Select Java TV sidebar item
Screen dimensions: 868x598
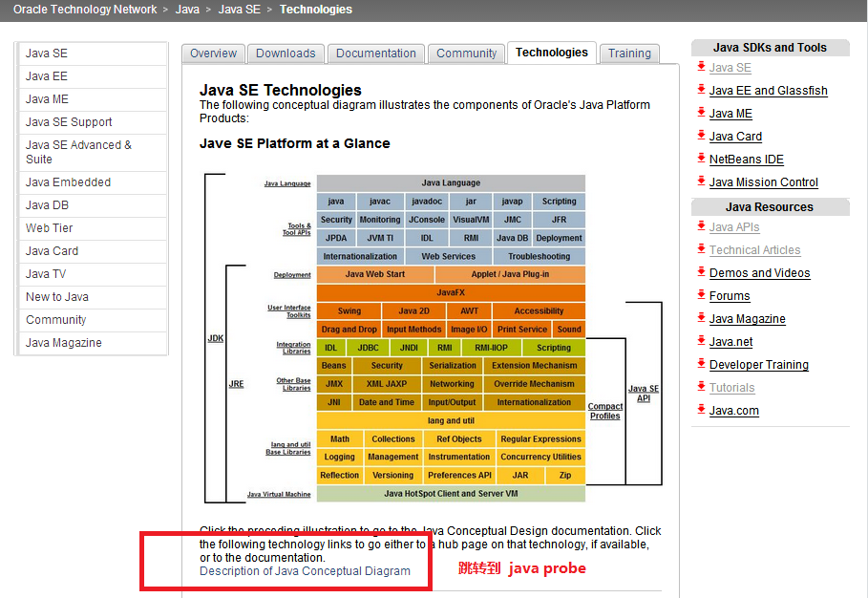pyautogui.click(x=93, y=274)
